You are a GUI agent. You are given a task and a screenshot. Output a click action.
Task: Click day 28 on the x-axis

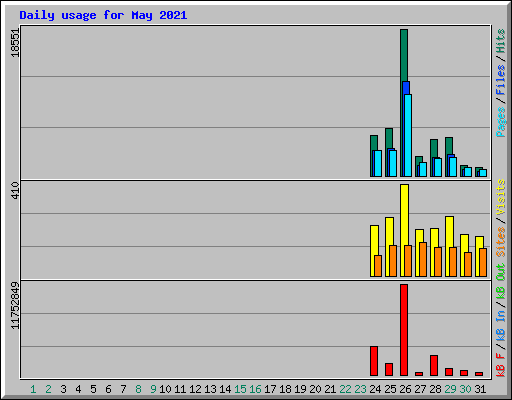tap(435, 389)
